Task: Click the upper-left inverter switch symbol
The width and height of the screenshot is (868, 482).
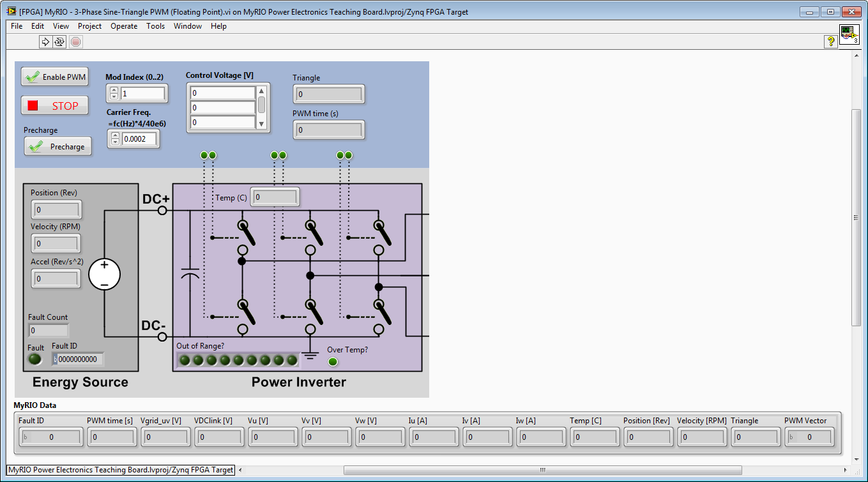Action: pos(245,237)
